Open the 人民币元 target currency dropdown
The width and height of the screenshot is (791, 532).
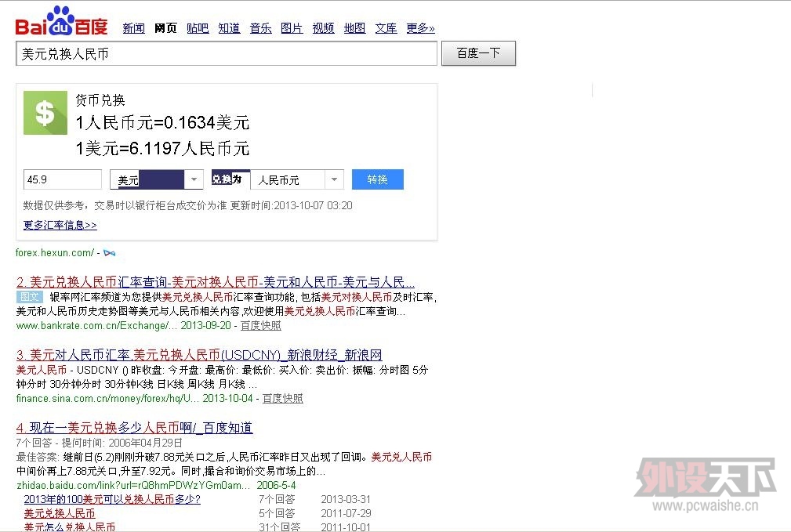[x=297, y=179]
